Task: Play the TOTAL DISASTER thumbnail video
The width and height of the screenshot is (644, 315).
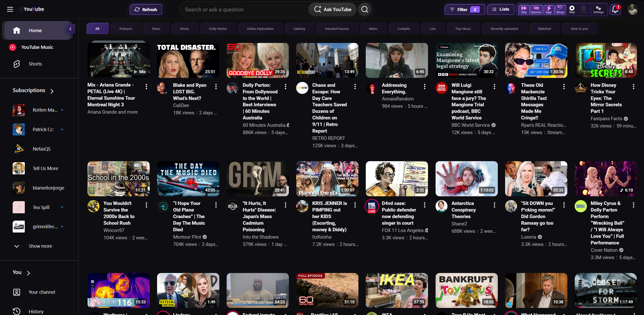Action: [x=188, y=60]
